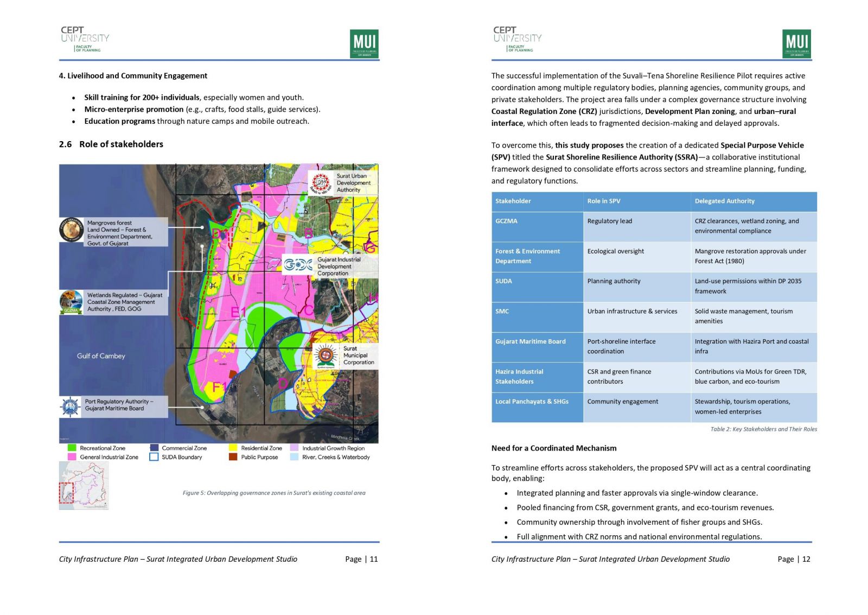
Task: Click 'Solid waste management, tourism amenities' cell
Action: coord(754,317)
